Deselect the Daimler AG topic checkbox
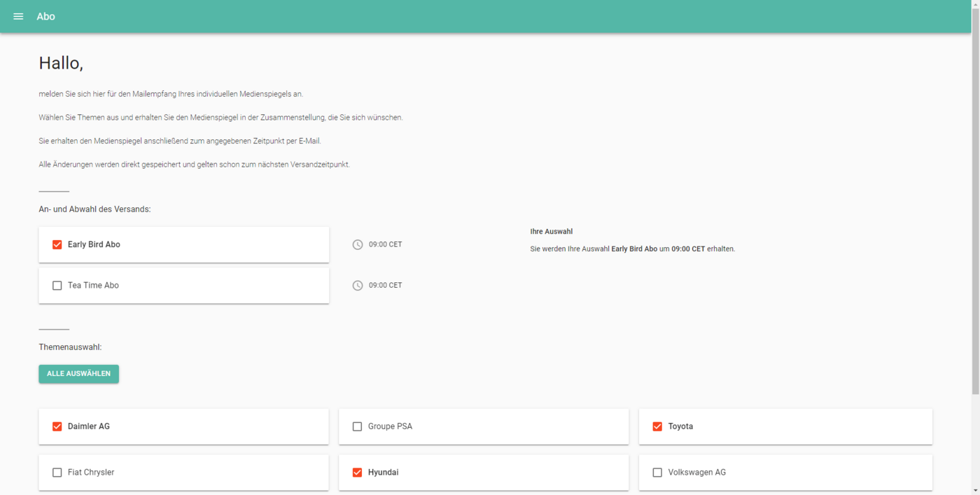This screenshot has width=980, height=495. coord(57,426)
